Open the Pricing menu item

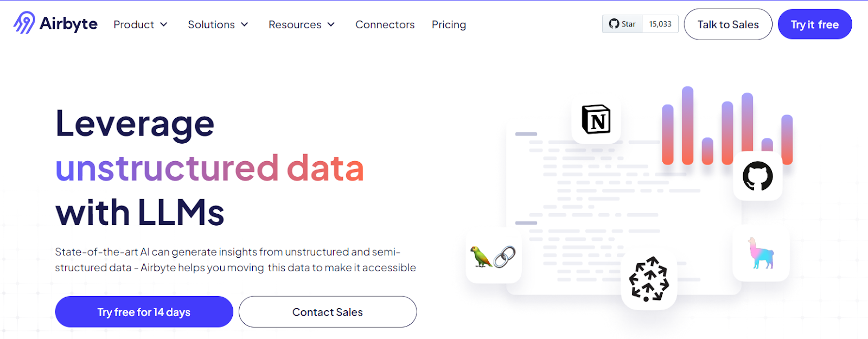(x=449, y=24)
